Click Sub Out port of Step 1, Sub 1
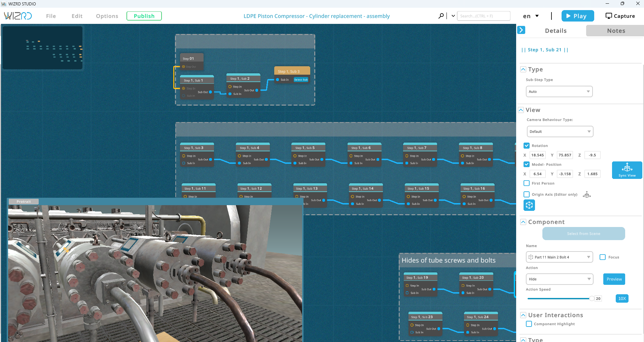This screenshot has height=342, width=644. pyautogui.click(x=210, y=92)
